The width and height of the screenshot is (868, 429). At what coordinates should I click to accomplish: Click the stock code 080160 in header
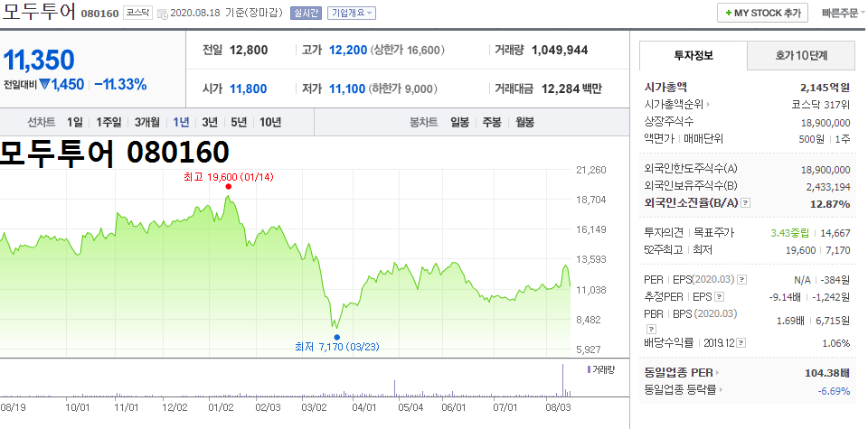pos(99,14)
